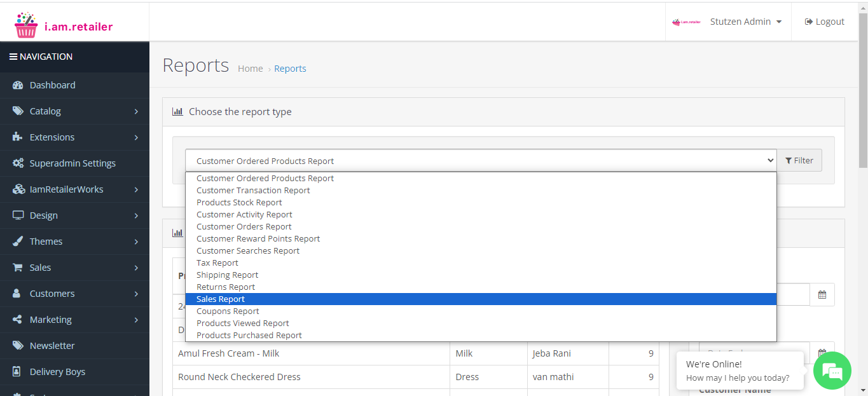Screen dimensions: 868x396
Task: Click the Delivery Boys icon
Action: pos(18,372)
